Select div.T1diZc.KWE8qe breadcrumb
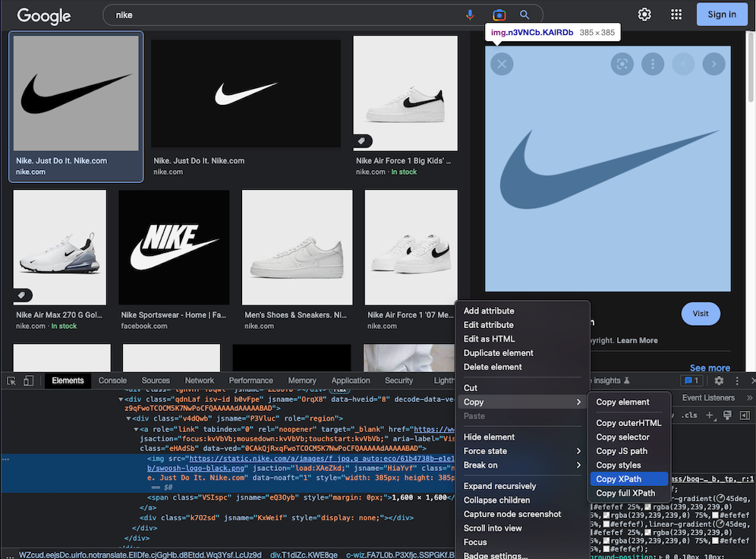This screenshot has width=756, height=559. pos(304,554)
